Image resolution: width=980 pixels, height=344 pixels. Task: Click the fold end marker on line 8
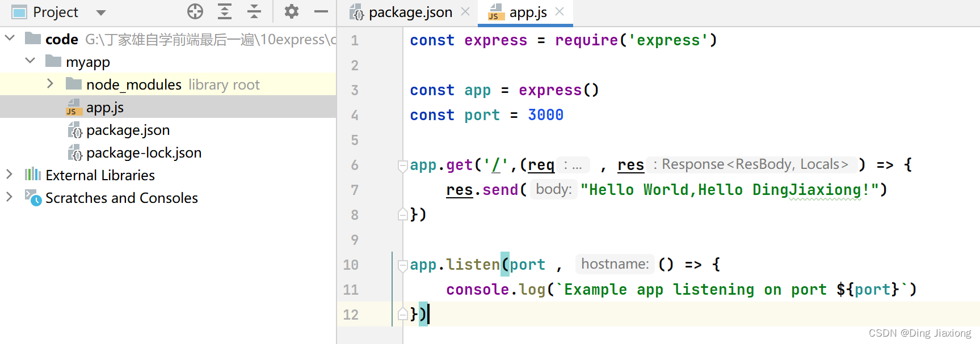pos(402,214)
